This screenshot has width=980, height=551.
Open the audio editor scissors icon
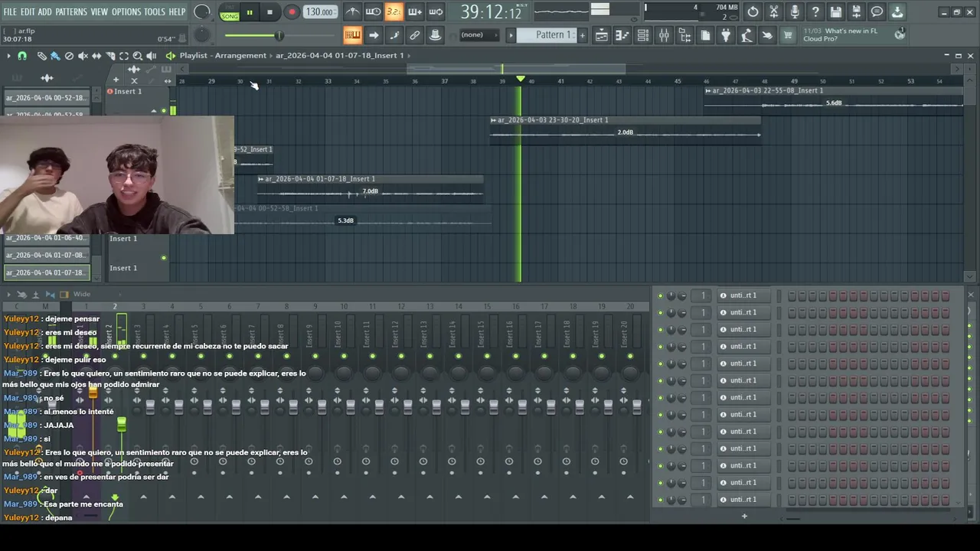774,12
